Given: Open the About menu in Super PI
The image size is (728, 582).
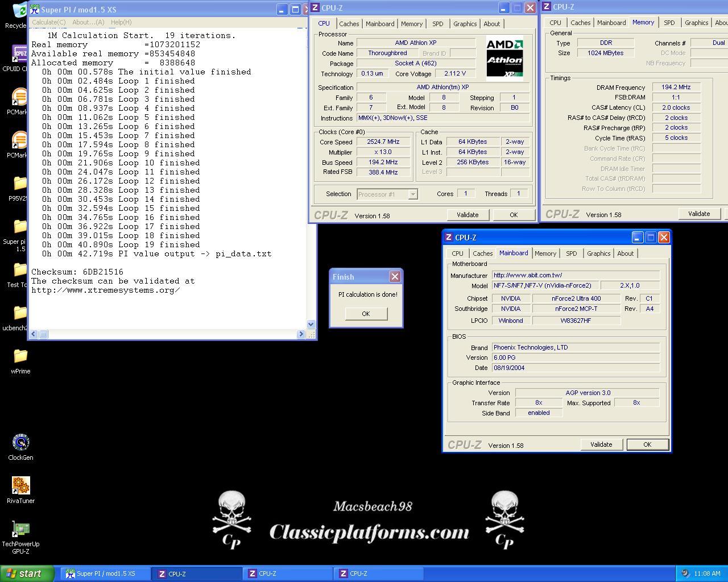Looking at the screenshot, I should click(88, 22).
